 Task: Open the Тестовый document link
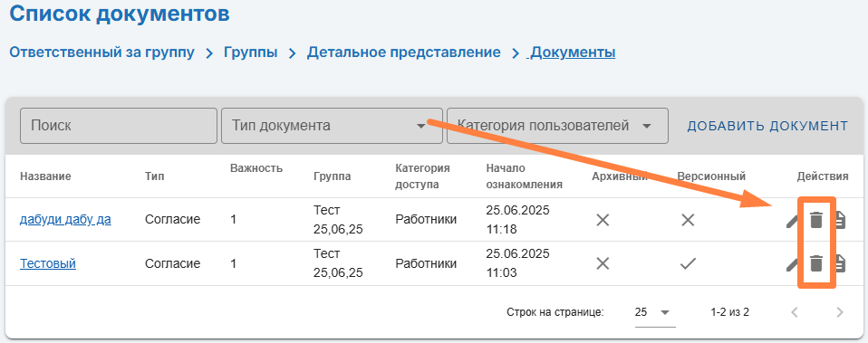coord(48,263)
